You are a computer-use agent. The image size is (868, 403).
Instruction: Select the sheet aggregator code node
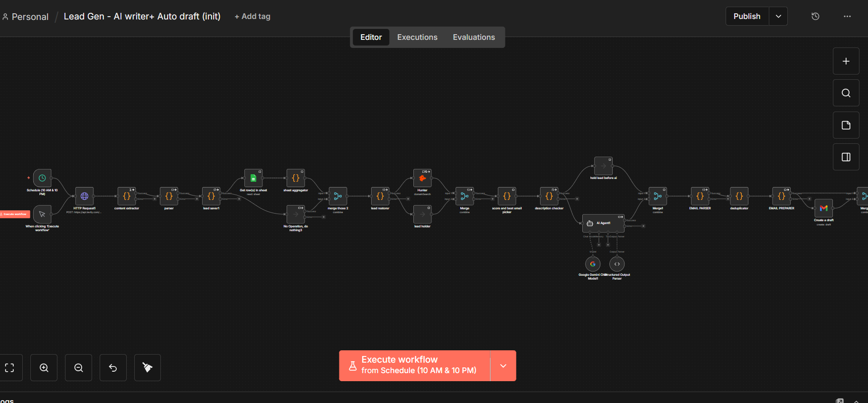[x=296, y=178]
